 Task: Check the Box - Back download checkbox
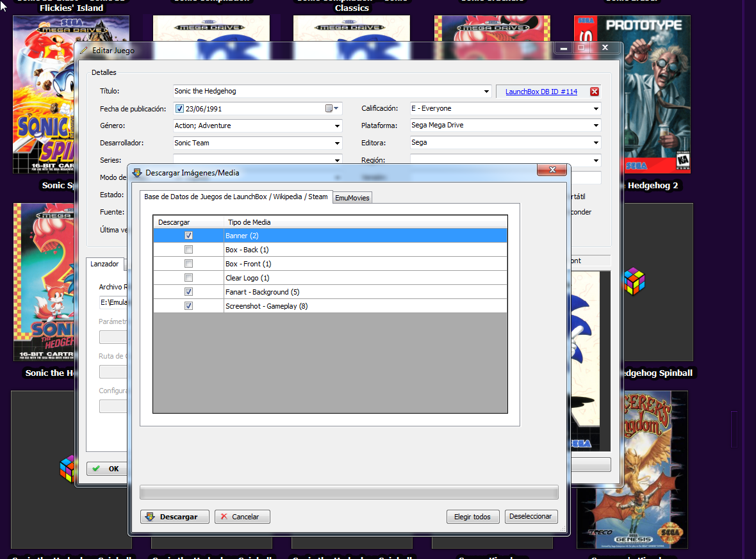pos(188,250)
